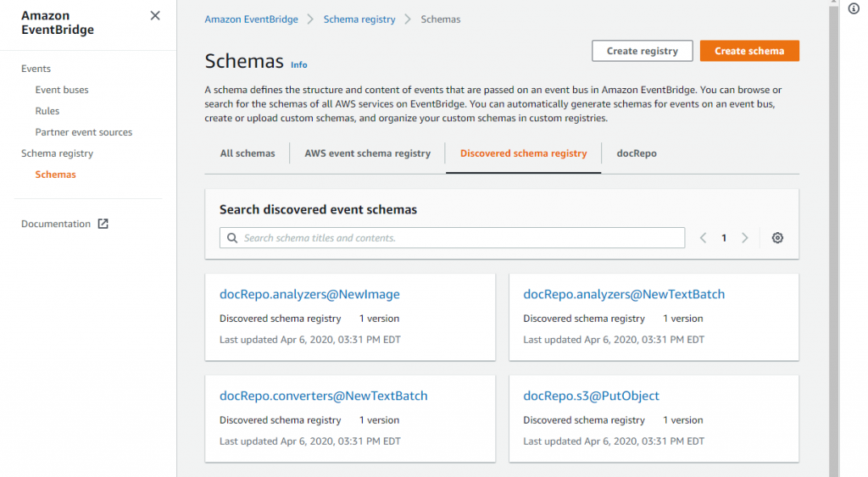Click the external link icon beside Documentation

[103, 224]
